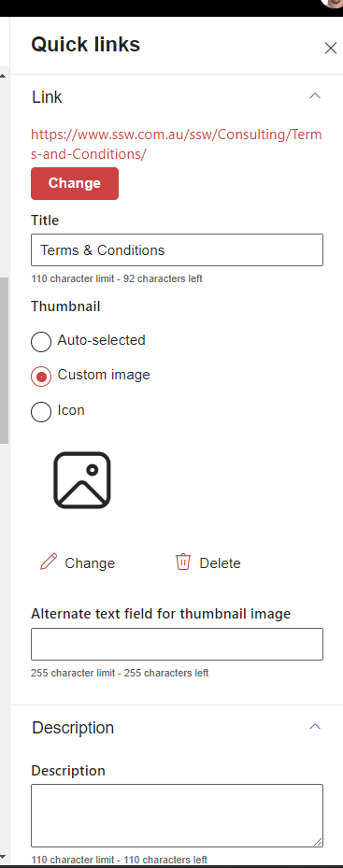343x868 pixels.
Task: Click the trash can delete icon
Action: pyautogui.click(x=183, y=562)
